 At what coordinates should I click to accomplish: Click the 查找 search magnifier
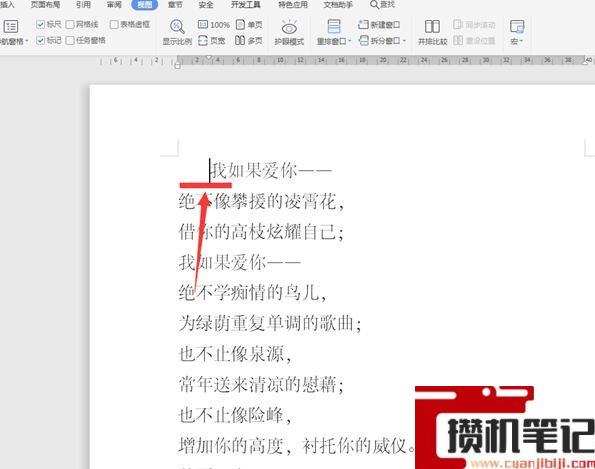coord(374,5)
